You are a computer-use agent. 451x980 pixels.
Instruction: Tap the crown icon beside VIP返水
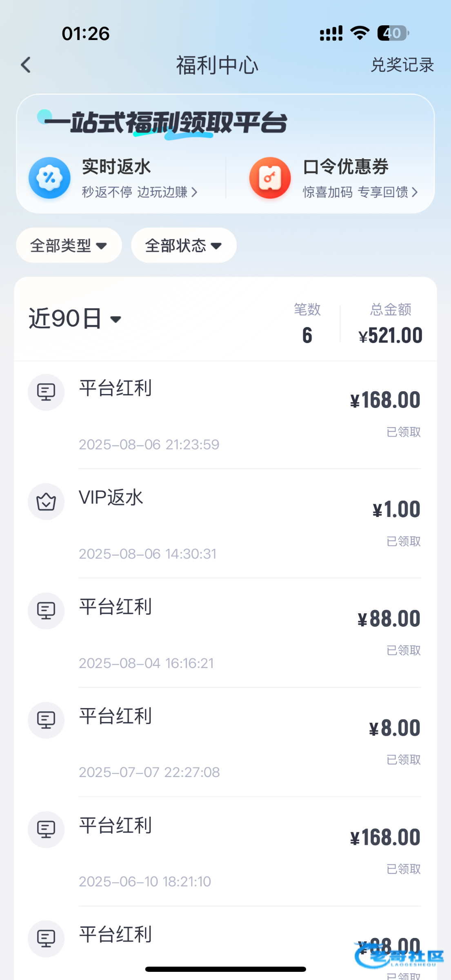point(46,502)
